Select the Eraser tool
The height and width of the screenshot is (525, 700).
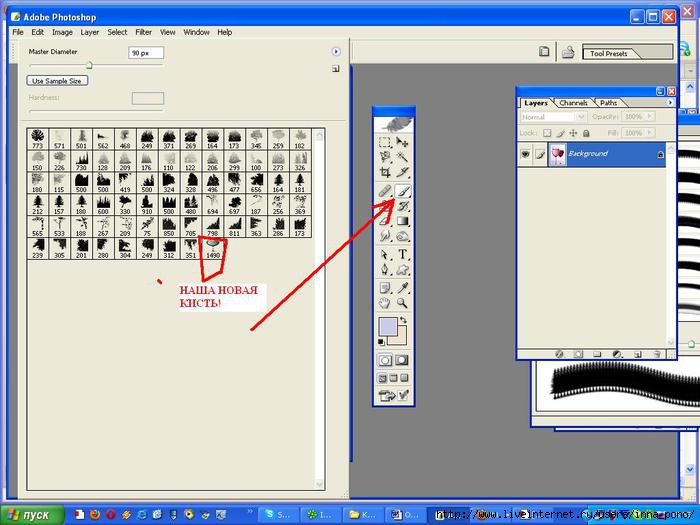pyautogui.click(x=385, y=221)
